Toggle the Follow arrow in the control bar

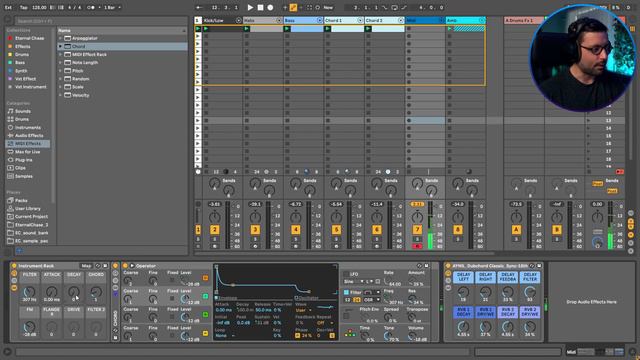point(199,7)
